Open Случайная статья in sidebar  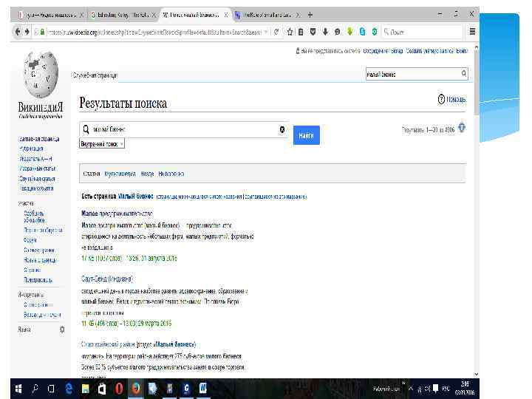[x=37, y=179]
